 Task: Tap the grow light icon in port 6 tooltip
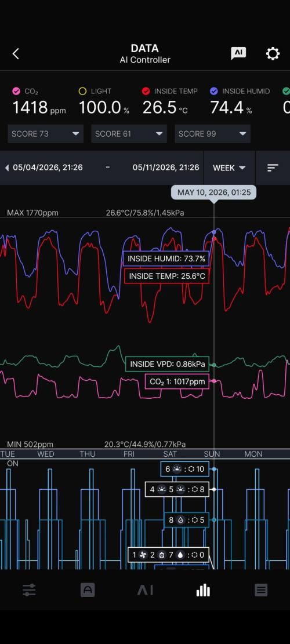(177, 469)
